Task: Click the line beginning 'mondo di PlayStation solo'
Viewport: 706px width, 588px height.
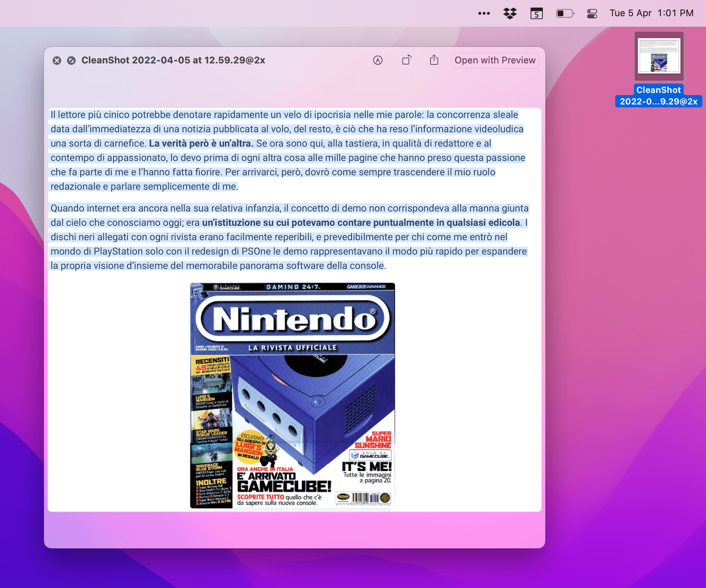Action: [x=289, y=251]
